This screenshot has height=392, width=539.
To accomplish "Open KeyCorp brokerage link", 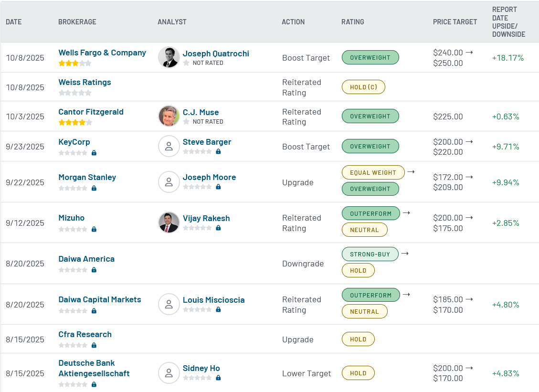I will [x=74, y=142].
